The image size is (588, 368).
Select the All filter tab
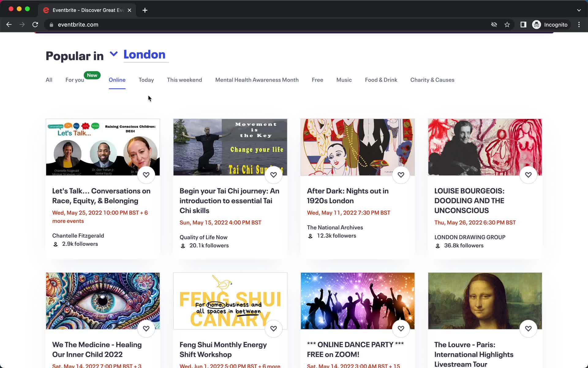coord(49,80)
